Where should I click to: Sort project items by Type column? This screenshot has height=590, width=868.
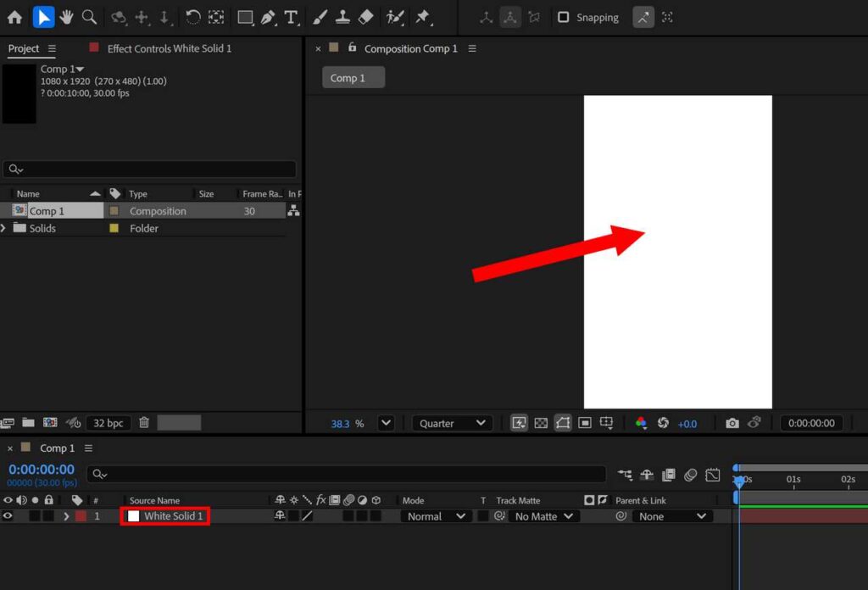138,194
